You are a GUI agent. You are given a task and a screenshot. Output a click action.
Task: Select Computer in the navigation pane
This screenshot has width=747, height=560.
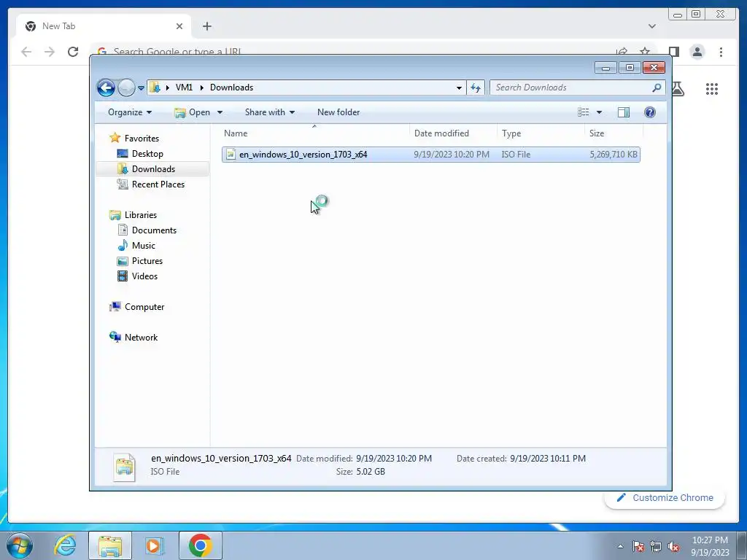(x=144, y=307)
